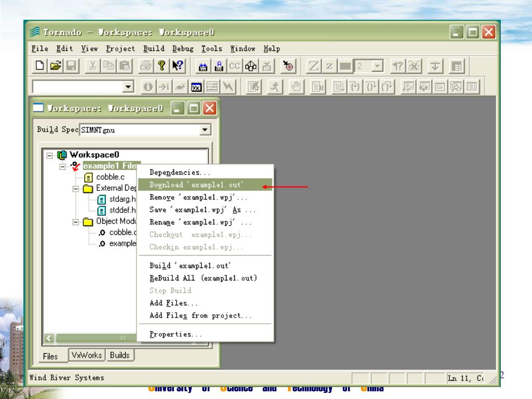Open the Debug menu

[x=183, y=48]
